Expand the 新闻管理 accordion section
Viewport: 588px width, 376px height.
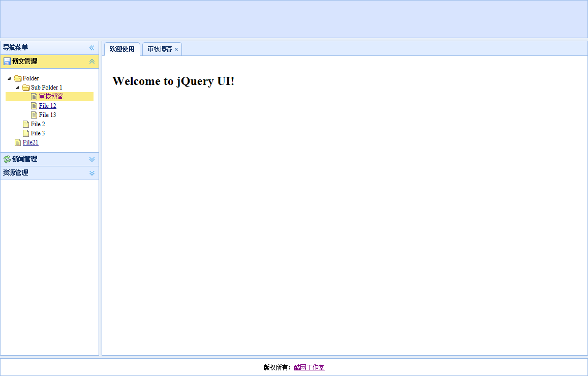pyautogui.click(x=91, y=159)
